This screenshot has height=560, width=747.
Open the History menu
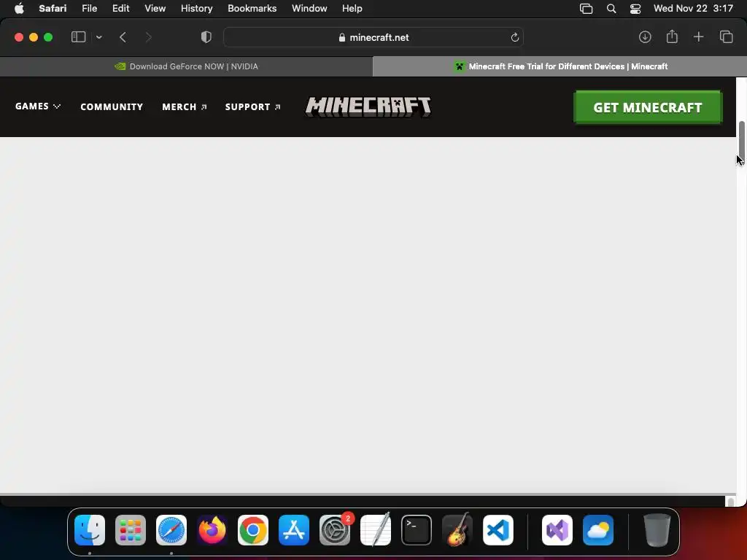[x=196, y=9]
